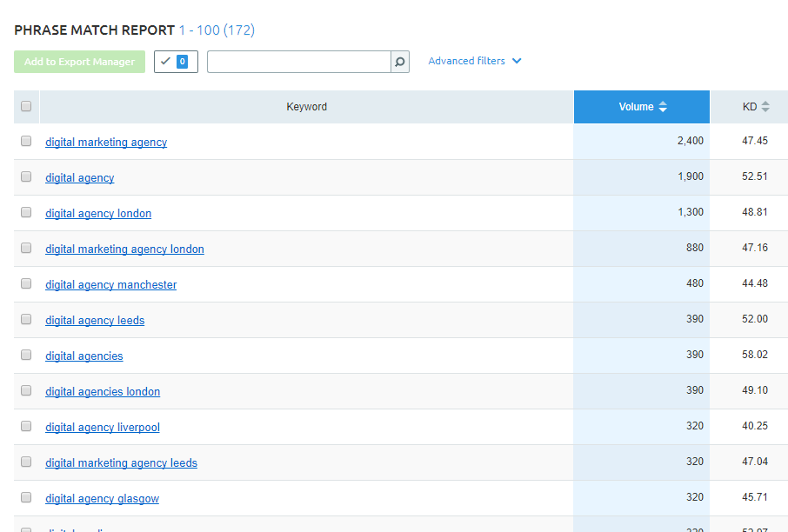This screenshot has height=532, width=788.
Task: Click the Volume column sort arrows
Action: point(663,107)
